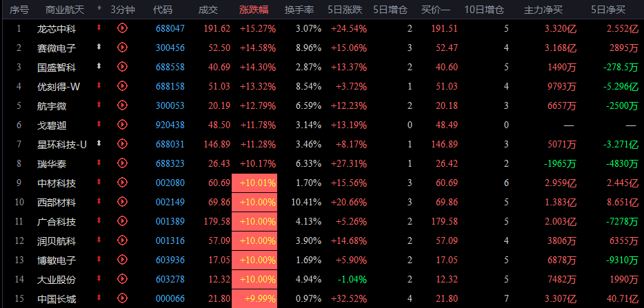
Task: Open 3-minute play icon for 瑞华泰
Action: (x=123, y=163)
